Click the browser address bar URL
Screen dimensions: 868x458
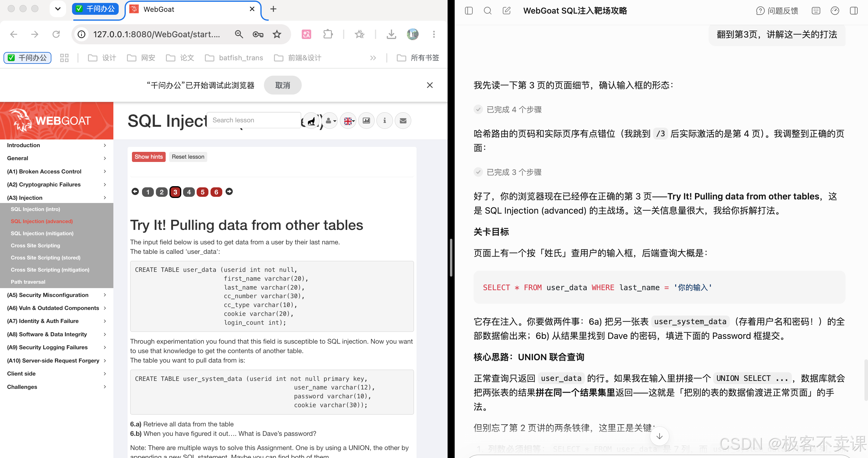point(157,34)
